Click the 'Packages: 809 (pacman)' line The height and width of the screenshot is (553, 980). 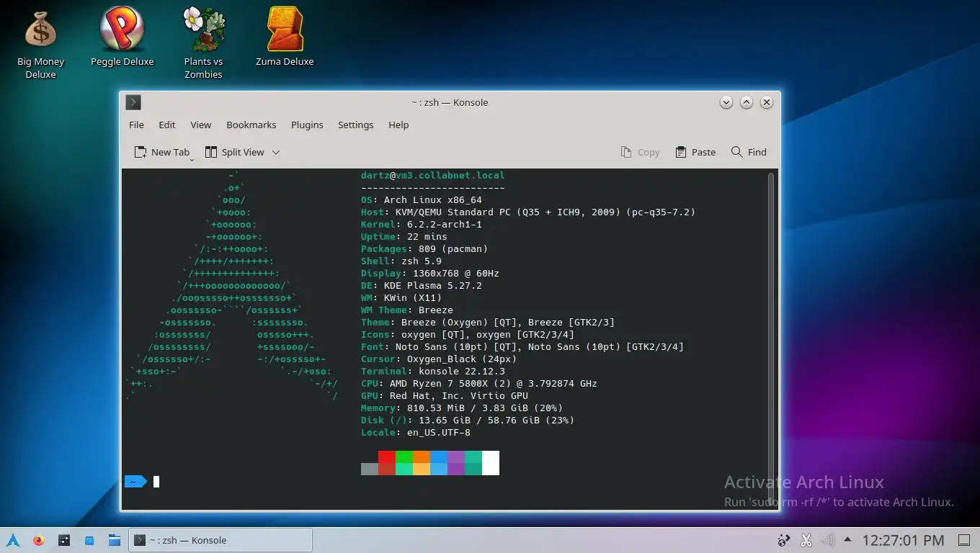(424, 248)
